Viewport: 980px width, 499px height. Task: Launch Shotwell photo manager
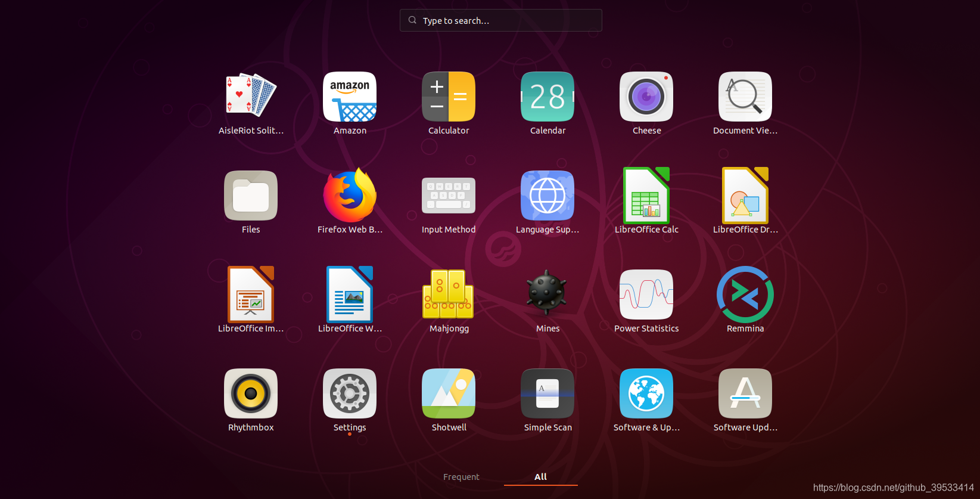click(x=449, y=393)
